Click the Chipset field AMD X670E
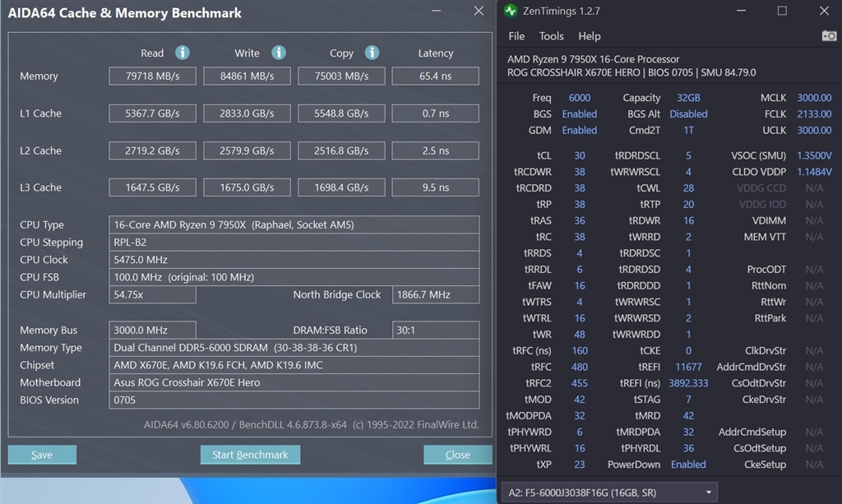Image resolution: width=842 pixels, height=504 pixels. [294, 365]
